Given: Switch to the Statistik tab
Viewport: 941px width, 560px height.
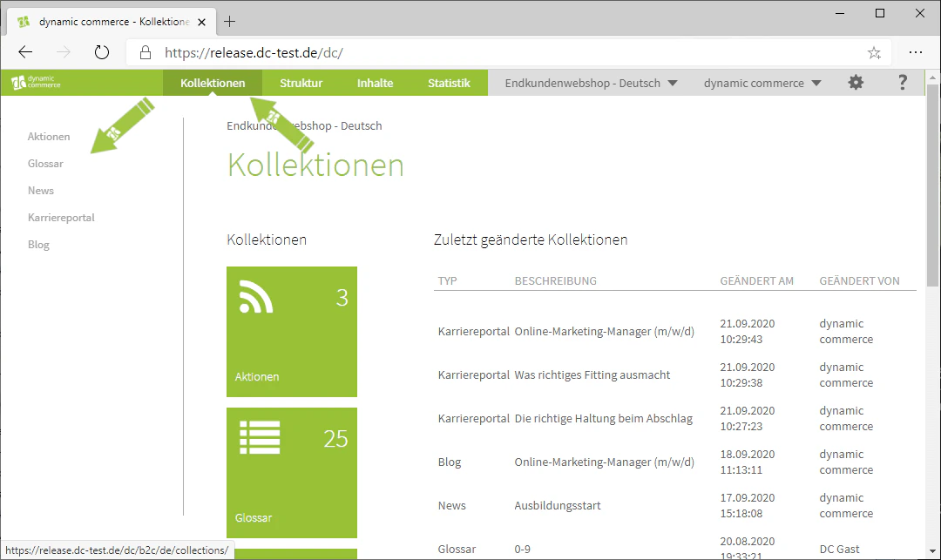Looking at the screenshot, I should (449, 83).
